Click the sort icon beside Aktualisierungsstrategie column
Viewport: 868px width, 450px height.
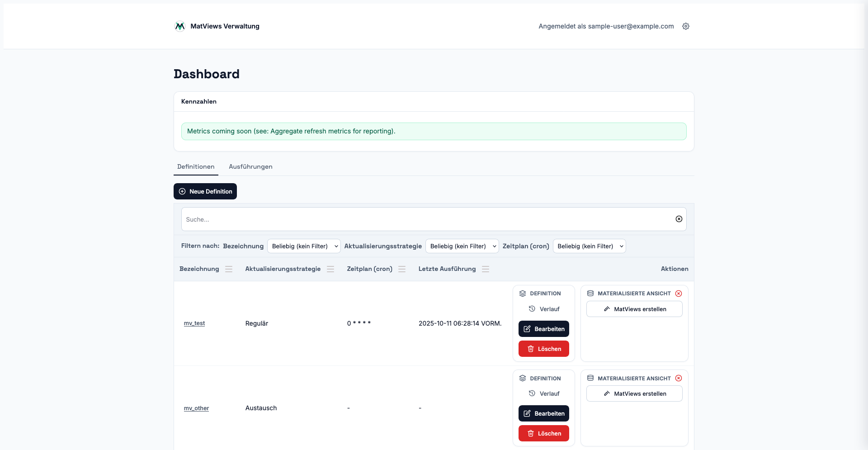pos(330,269)
